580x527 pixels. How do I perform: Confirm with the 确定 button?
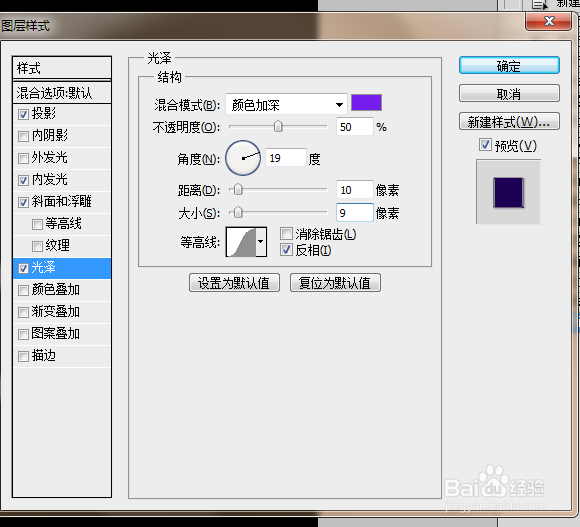click(509, 66)
